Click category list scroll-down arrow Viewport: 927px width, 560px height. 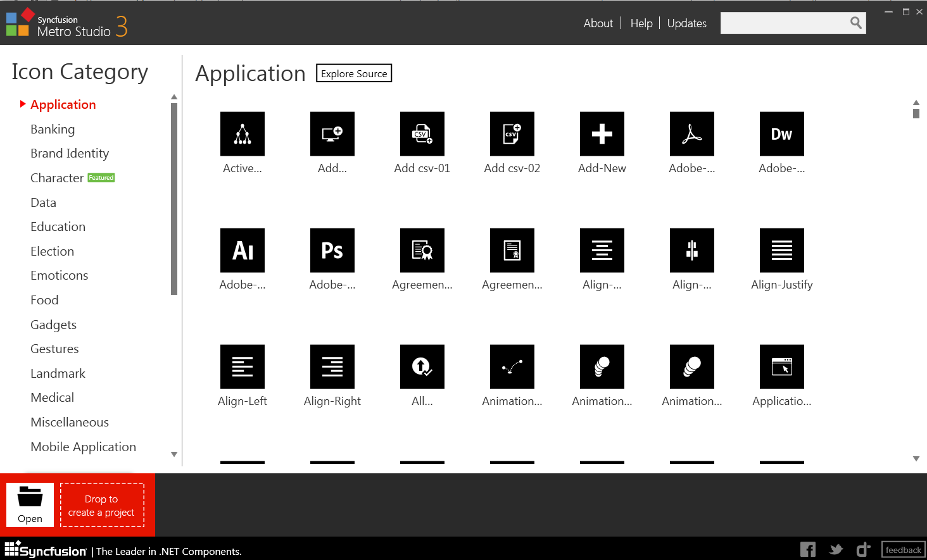click(x=174, y=454)
